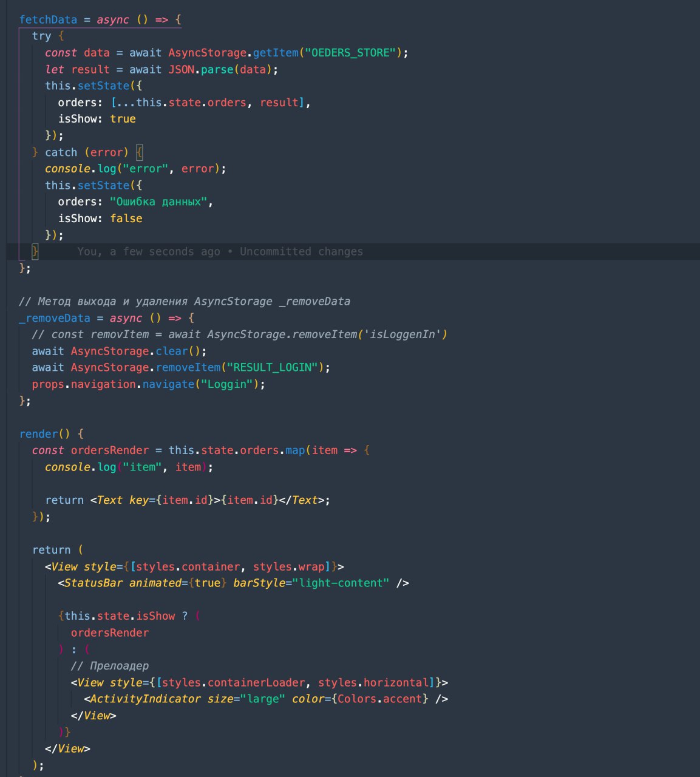This screenshot has width=700, height=777.
Task: Click the 'isShow: true' line
Action: pyautogui.click(x=97, y=119)
